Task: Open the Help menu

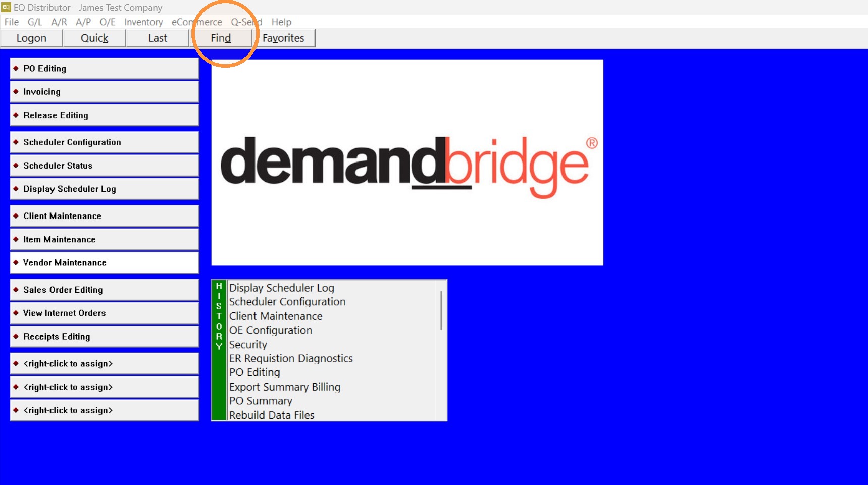Action: 281,22
